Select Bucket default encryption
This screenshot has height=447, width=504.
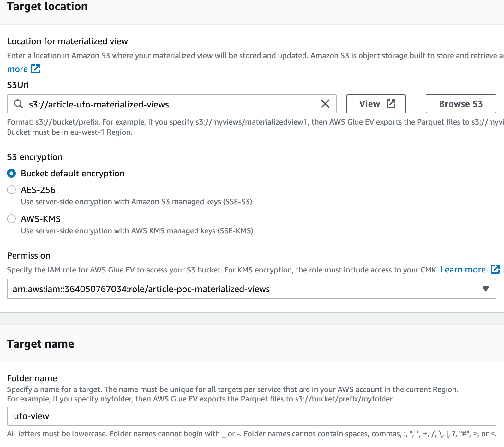pos(11,173)
